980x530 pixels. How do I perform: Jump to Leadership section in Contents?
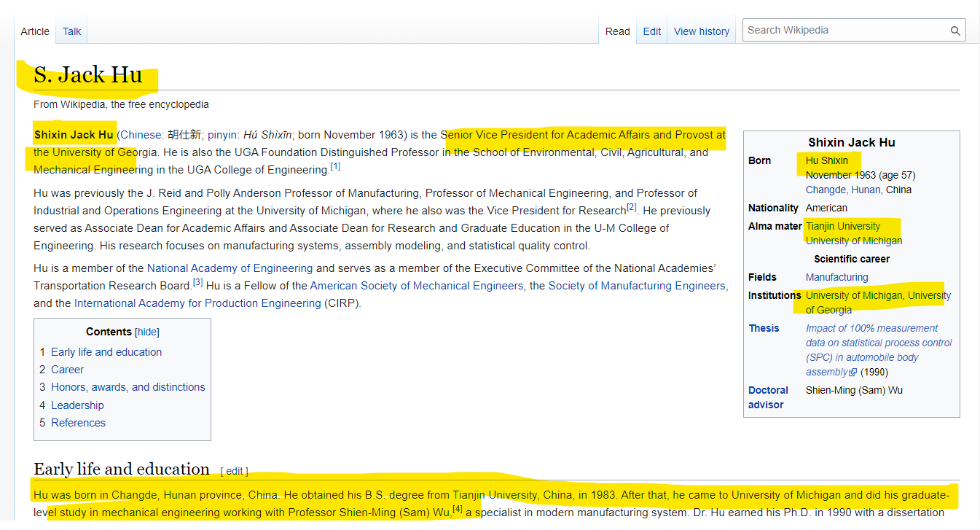[x=77, y=405]
